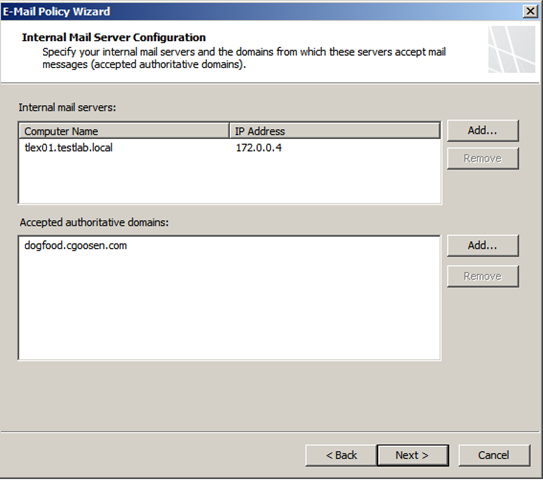Proceed with the Next button
This screenshot has height=480, width=543.
[412, 455]
